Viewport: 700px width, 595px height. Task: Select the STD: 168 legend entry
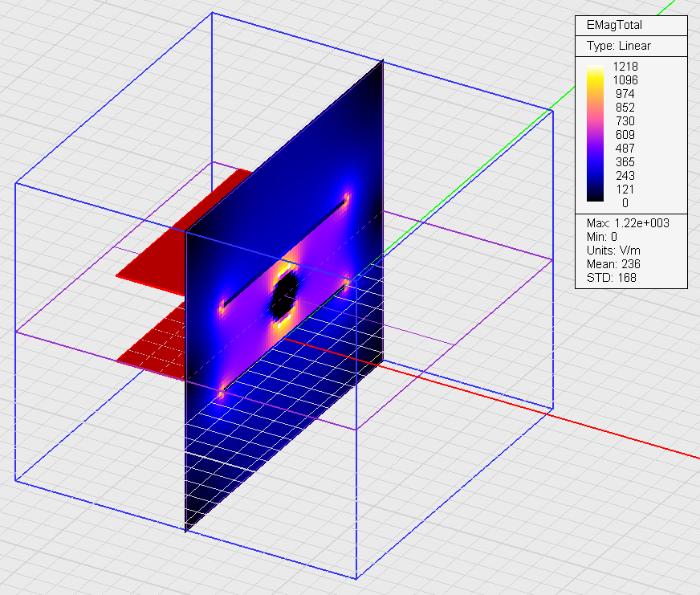click(612, 277)
